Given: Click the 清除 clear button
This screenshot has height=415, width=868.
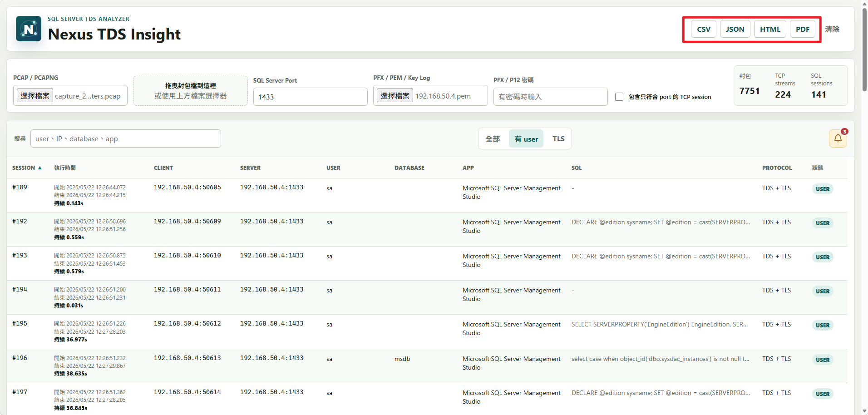Looking at the screenshot, I should click(832, 29).
